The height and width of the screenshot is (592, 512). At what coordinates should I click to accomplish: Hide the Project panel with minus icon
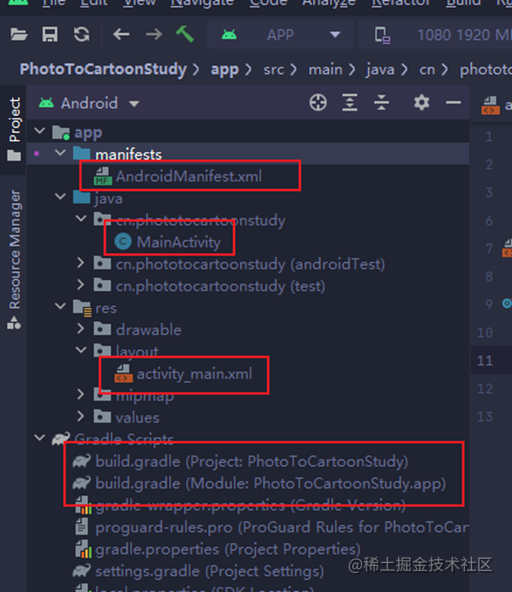pyautogui.click(x=453, y=103)
